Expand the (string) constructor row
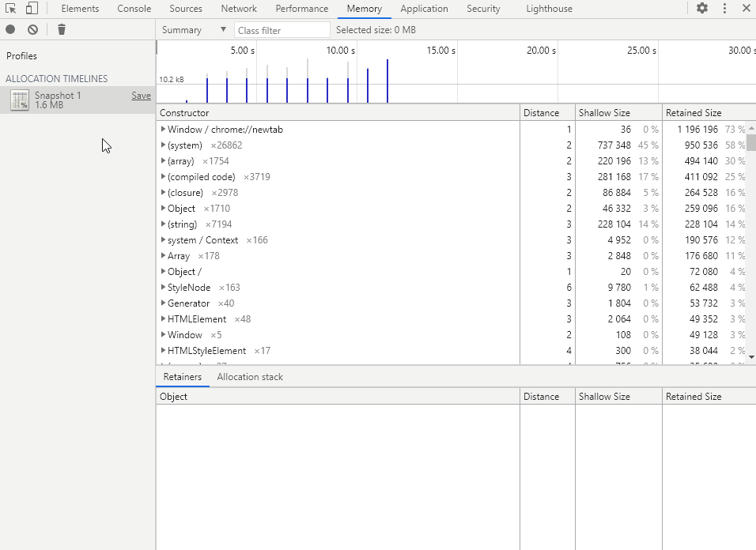Viewport: 756px width, 550px height. tap(163, 224)
